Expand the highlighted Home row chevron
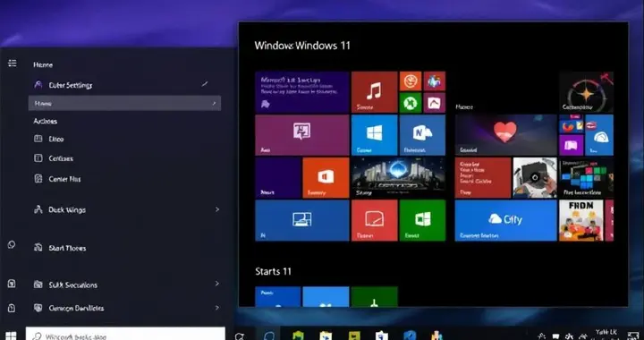 tap(214, 104)
